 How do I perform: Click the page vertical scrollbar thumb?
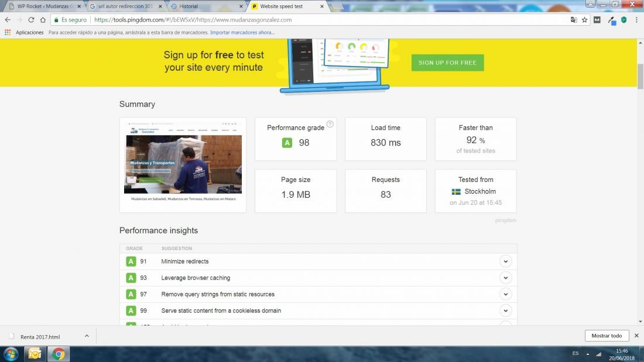(x=640, y=77)
